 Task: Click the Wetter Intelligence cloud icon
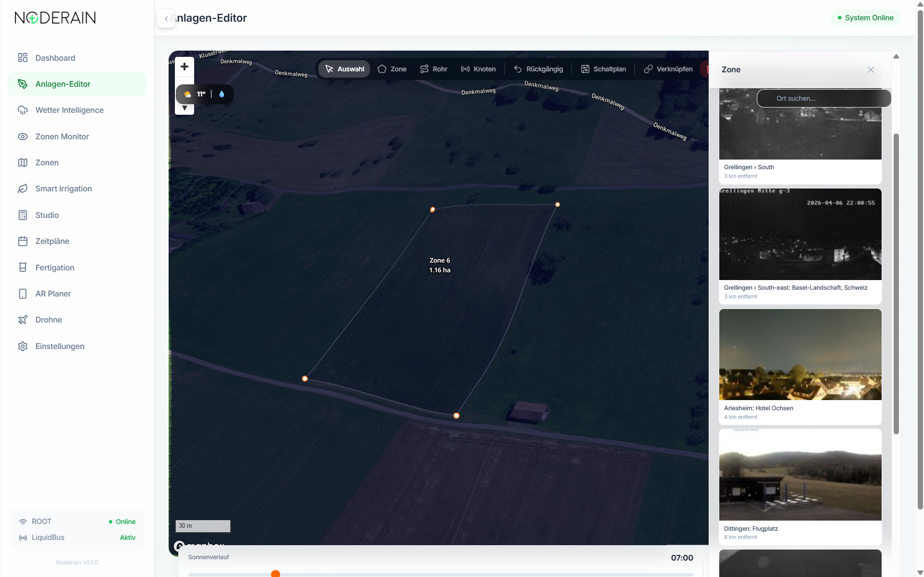tap(23, 110)
